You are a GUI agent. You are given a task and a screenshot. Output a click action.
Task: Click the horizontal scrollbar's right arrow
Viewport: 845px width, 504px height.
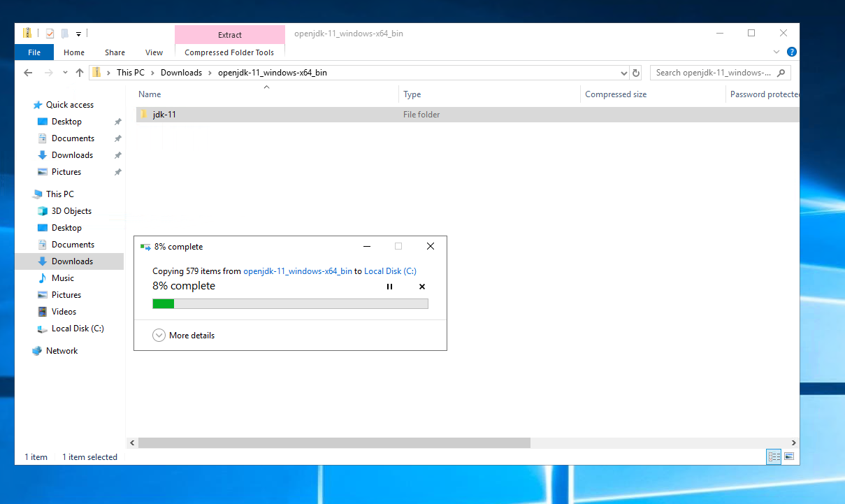point(793,443)
